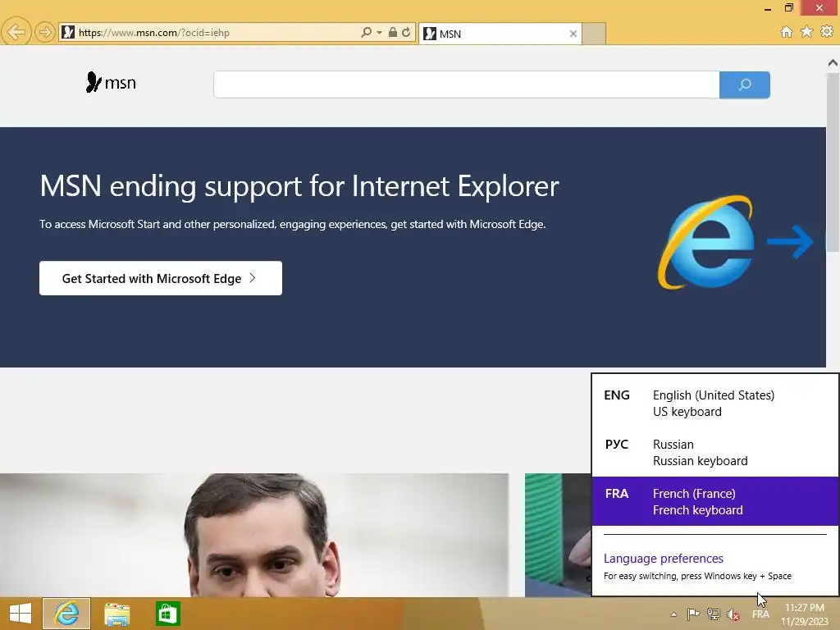Click the MSN site icon in address bar
Image resolution: width=840 pixels, height=630 pixels.
[68, 32]
